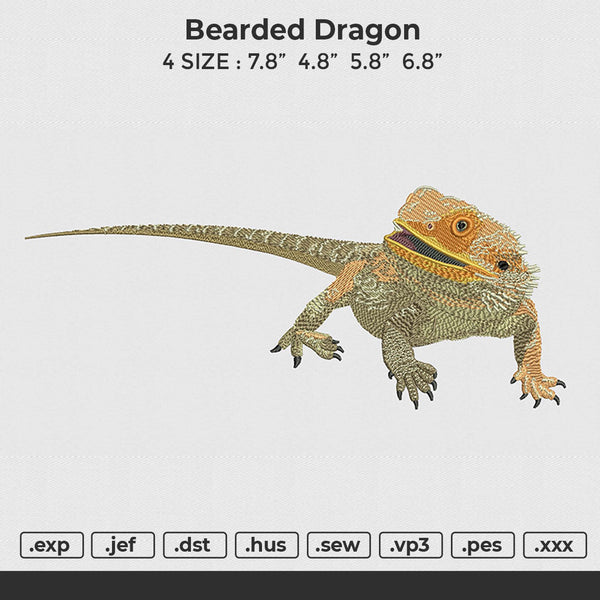Image resolution: width=600 pixels, height=600 pixels.
Task: Select the 4.8" size text
Action: point(319,61)
